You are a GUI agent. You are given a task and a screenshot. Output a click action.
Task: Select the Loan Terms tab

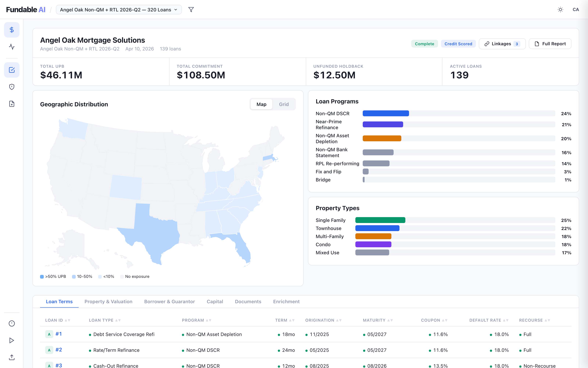tap(59, 302)
